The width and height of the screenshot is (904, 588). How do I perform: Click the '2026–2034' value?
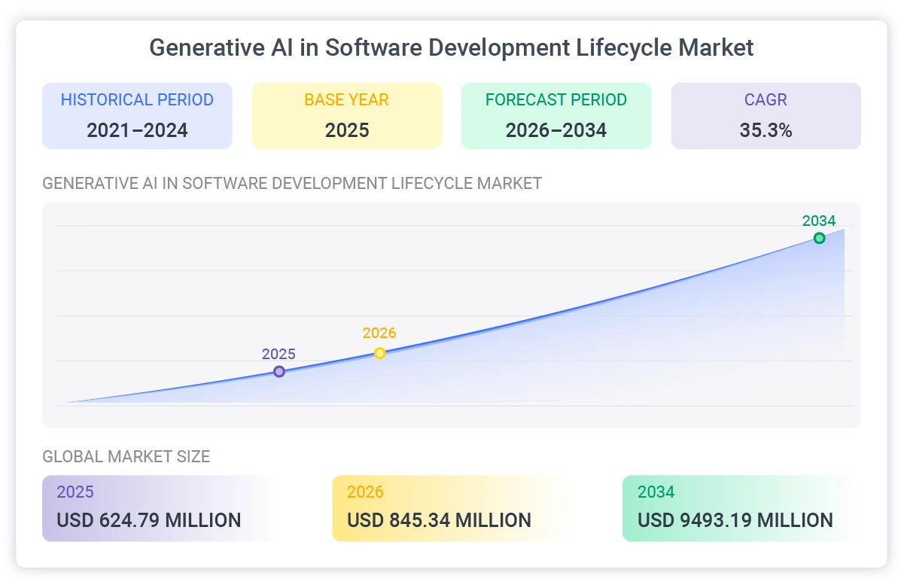click(556, 130)
